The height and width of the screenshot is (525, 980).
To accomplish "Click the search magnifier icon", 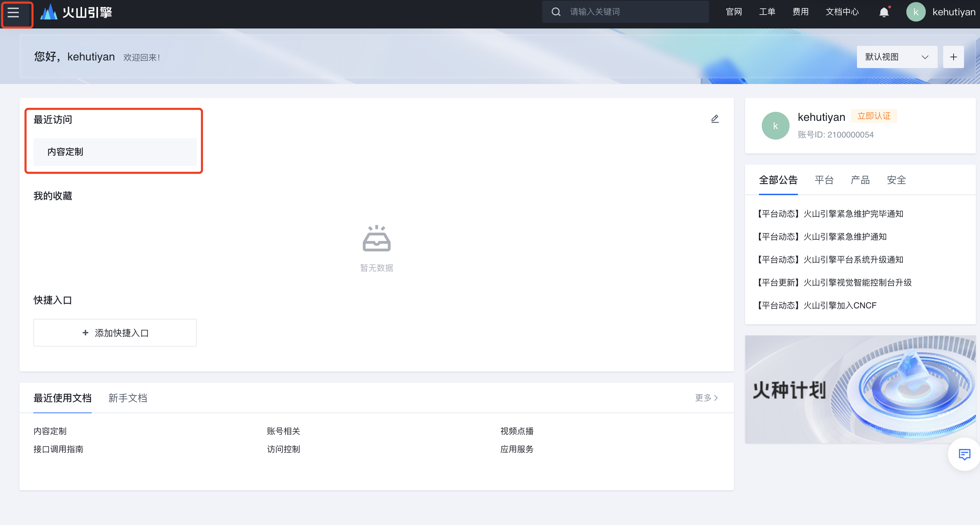I will click(556, 12).
